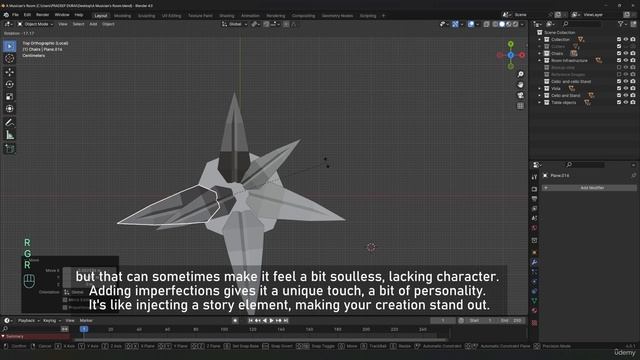Activate the Cursor tool
Image resolution: width=640 pixels, height=360 pixels.
(x=9, y=58)
